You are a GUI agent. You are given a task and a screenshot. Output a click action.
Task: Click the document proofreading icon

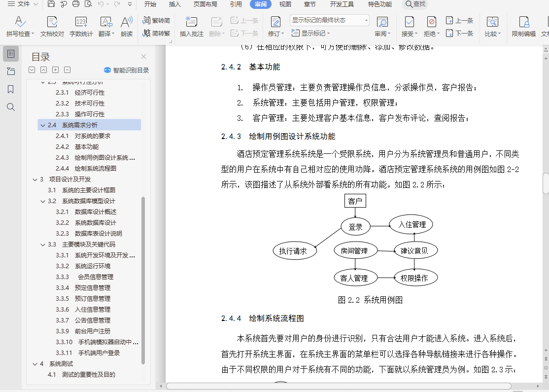tap(52, 22)
